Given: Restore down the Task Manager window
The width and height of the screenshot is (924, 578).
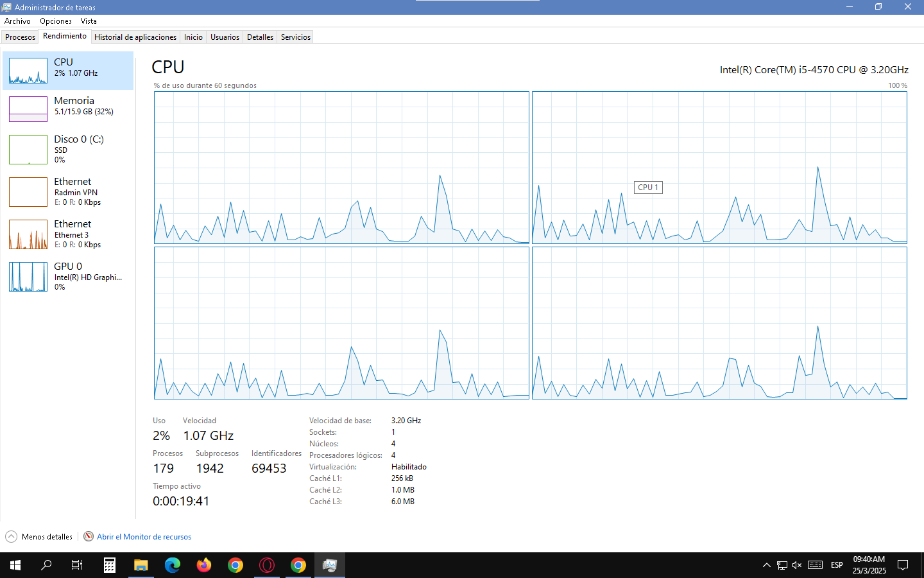Looking at the screenshot, I should point(878,7).
